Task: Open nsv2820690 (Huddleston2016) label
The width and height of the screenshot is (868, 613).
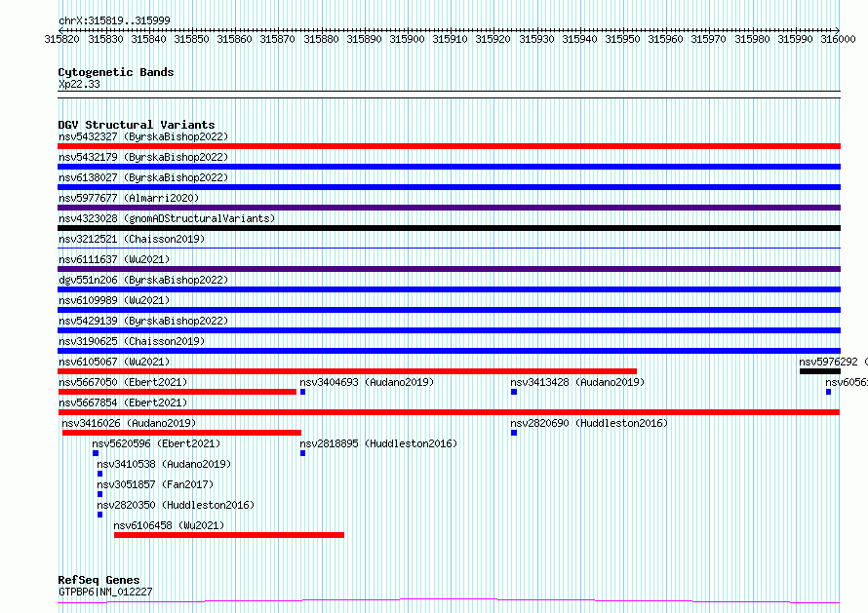Action: pyautogui.click(x=589, y=423)
